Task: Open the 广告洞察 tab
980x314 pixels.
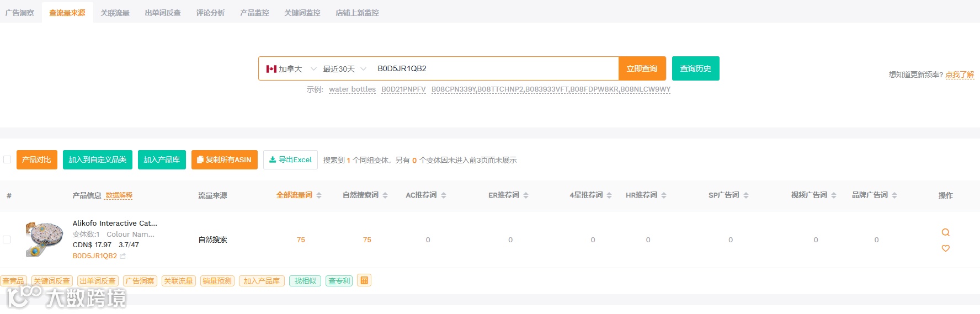Action: pos(20,13)
